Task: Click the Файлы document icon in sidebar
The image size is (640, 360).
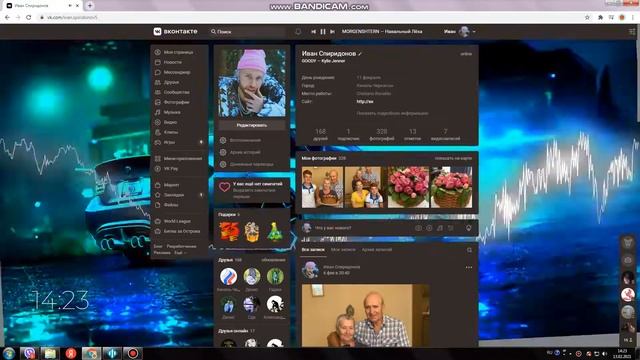Action: 158,205
